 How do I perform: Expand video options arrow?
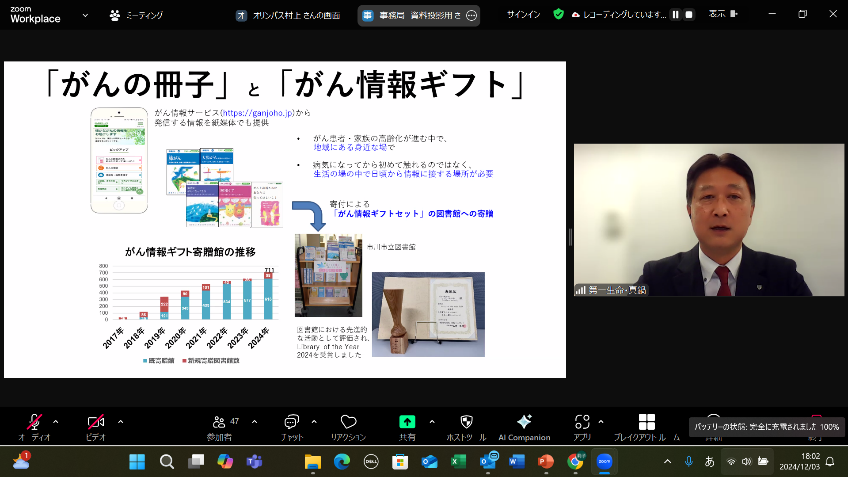[120, 421]
